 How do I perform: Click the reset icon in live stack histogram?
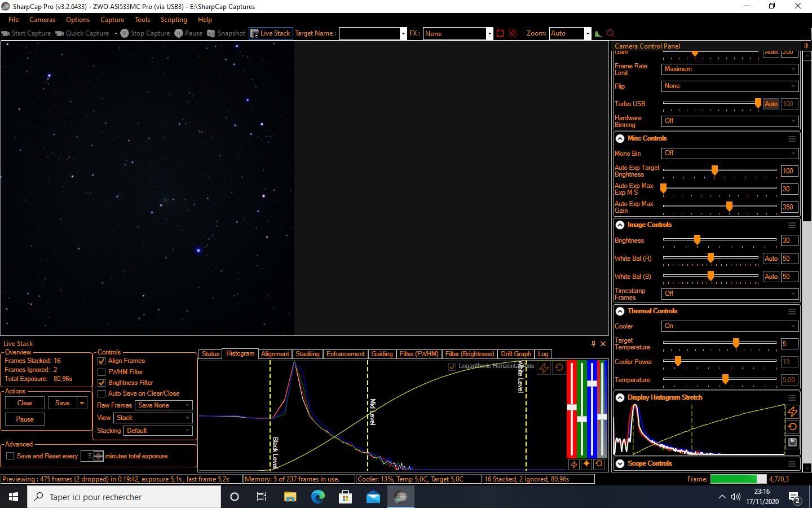tap(559, 367)
